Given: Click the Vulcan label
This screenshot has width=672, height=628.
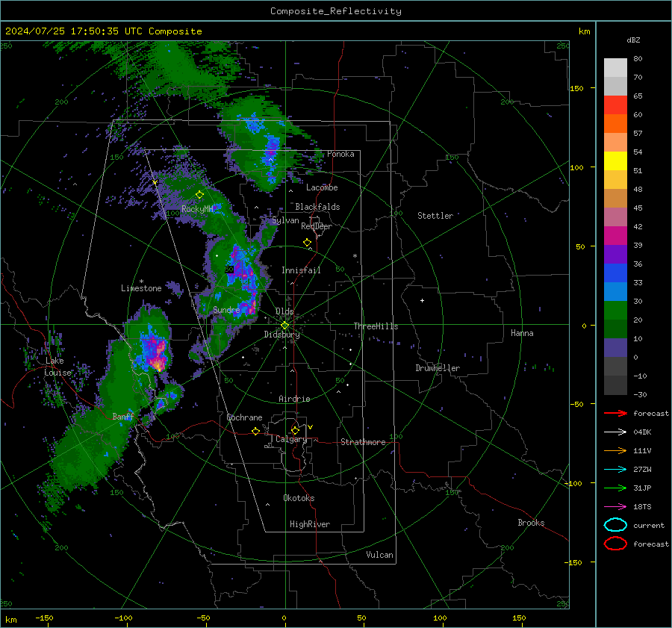Looking at the screenshot, I should [379, 555].
